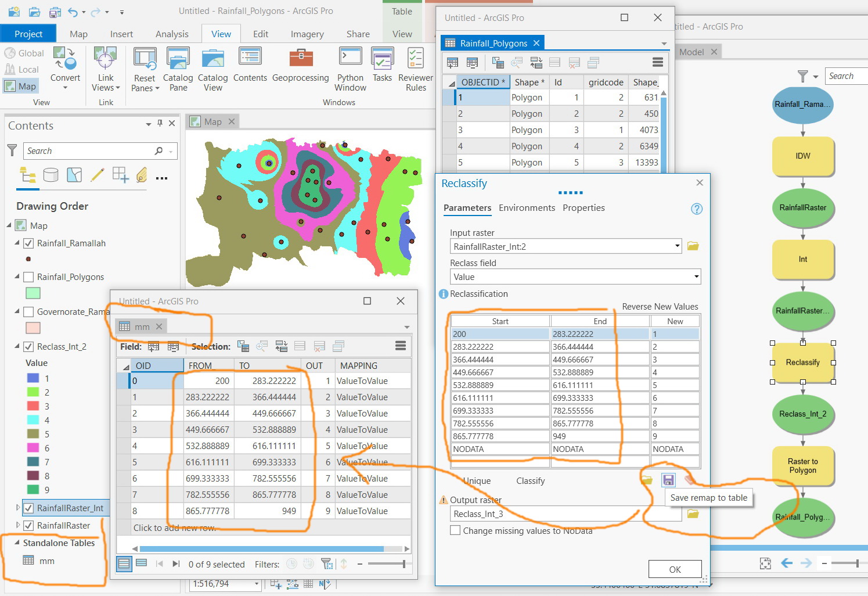Open the Properties tab in Reclassify
The height and width of the screenshot is (596, 868).
(584, 208)
